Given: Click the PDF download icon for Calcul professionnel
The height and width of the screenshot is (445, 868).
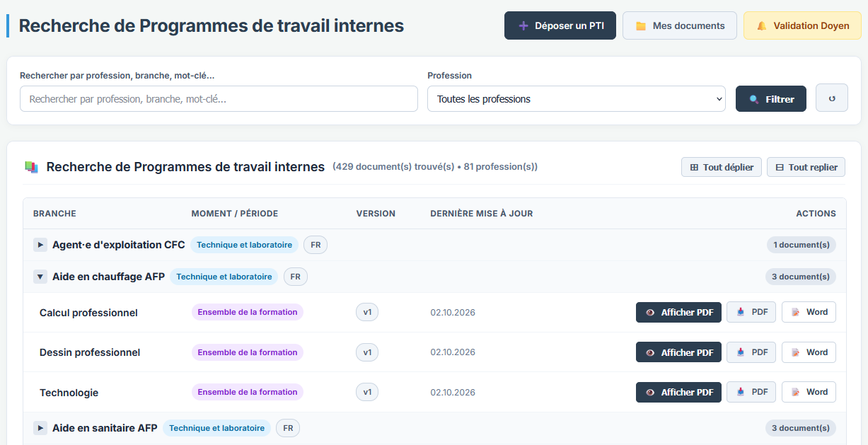Looking at the screenshot, I should [x=741, y=312].
